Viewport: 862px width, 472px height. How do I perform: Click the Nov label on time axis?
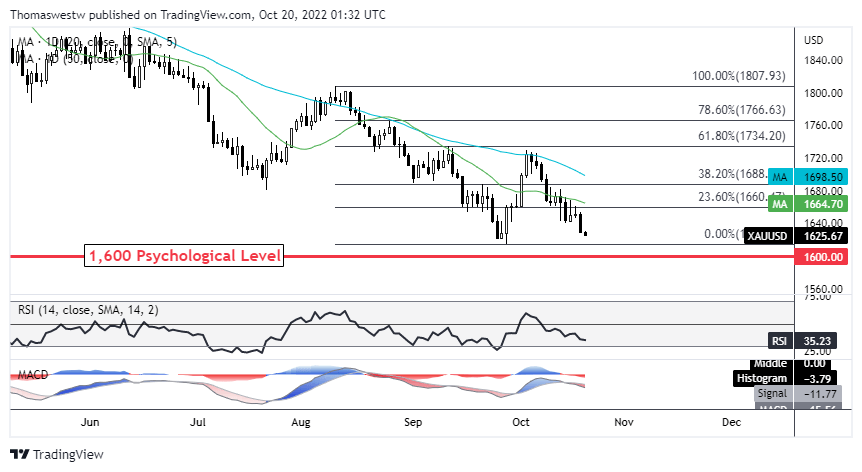pos(624,422)
